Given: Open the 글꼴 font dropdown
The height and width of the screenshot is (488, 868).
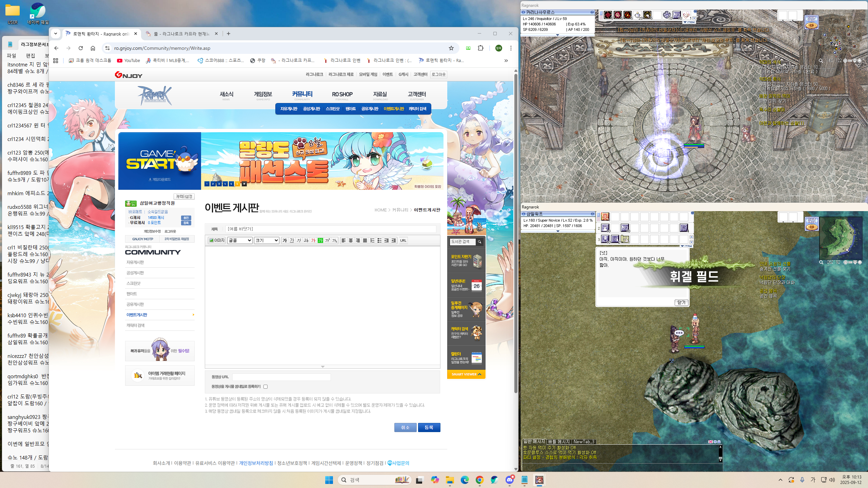Looking at the screenshot, I should coord(240,240).
